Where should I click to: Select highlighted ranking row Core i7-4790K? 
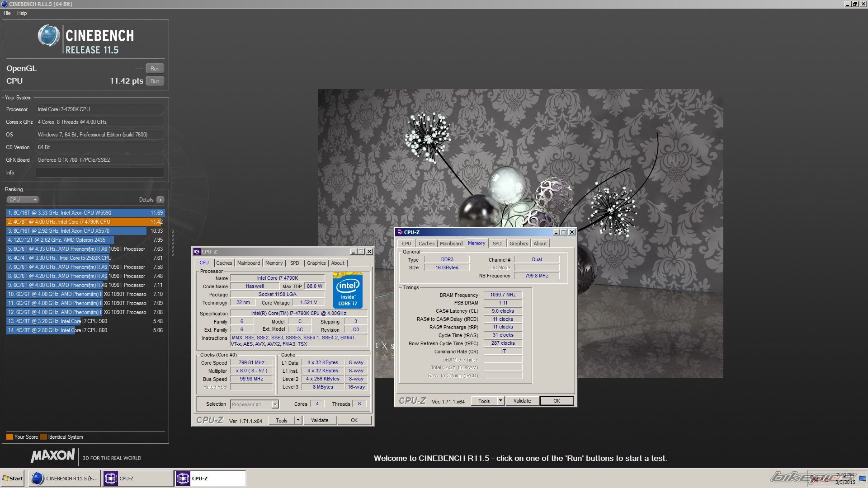point(85,222)
